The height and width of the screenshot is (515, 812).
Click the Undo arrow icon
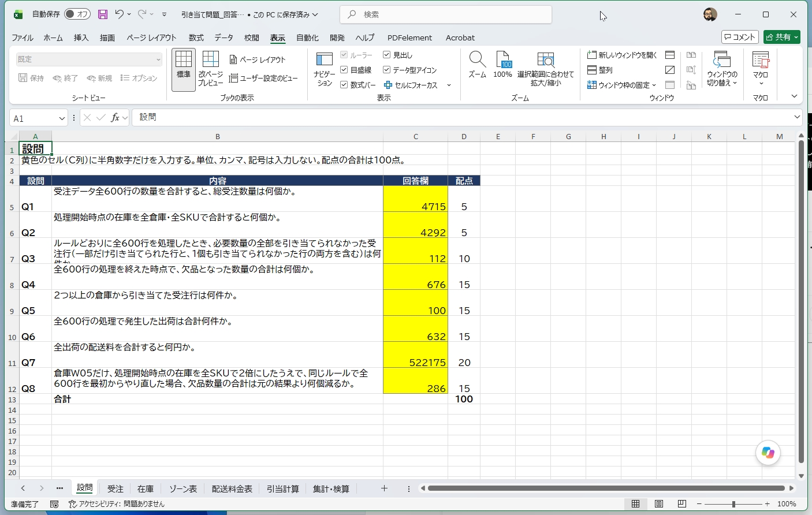click(119, 14)
